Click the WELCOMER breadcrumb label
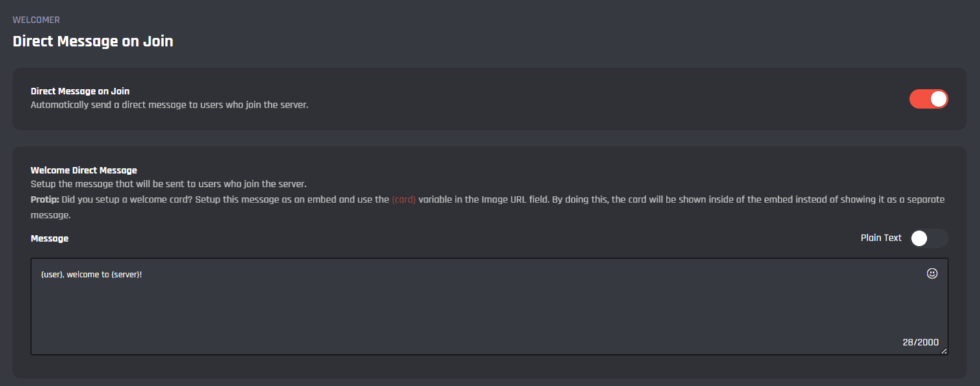980x386 pixels. (36, 20)
